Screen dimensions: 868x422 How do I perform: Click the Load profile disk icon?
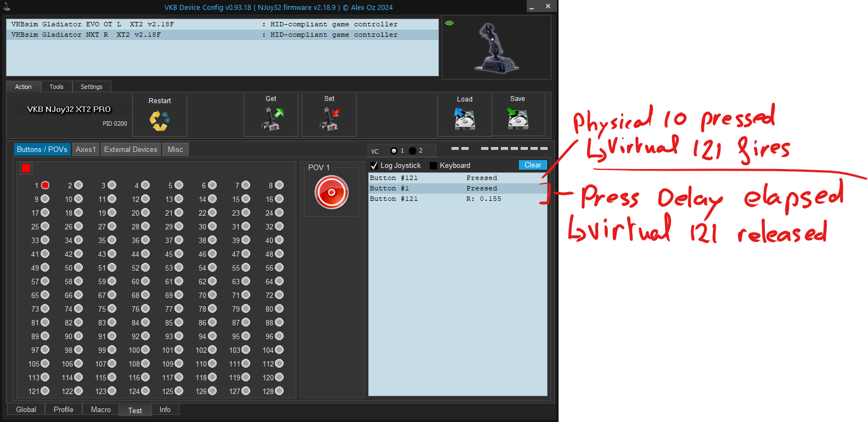point(464,119)
